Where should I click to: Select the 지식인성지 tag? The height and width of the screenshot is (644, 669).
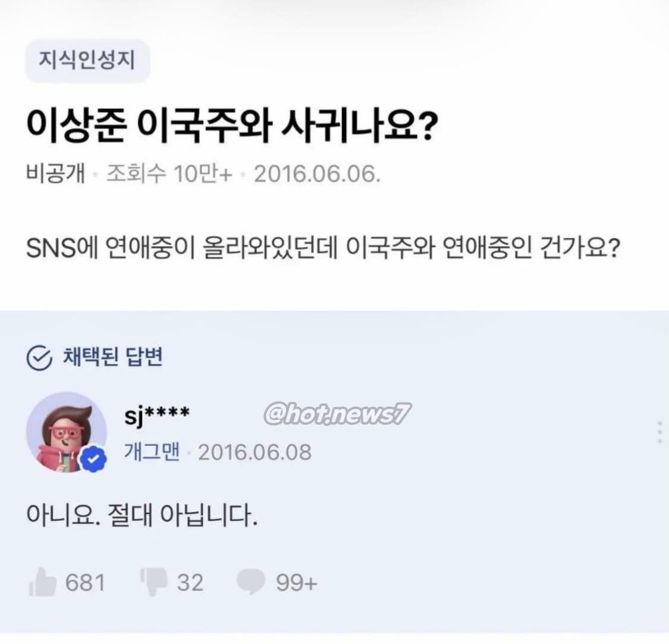[87, 60]
